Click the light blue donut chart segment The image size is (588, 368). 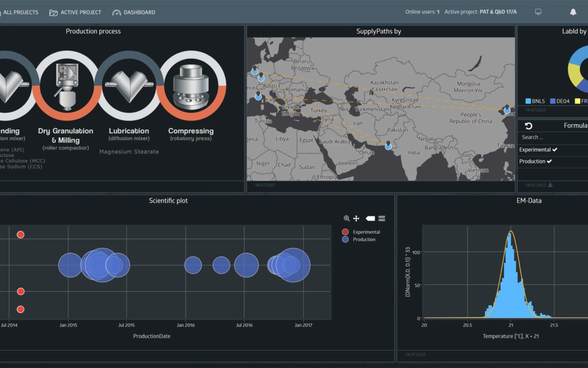(579, 55)
